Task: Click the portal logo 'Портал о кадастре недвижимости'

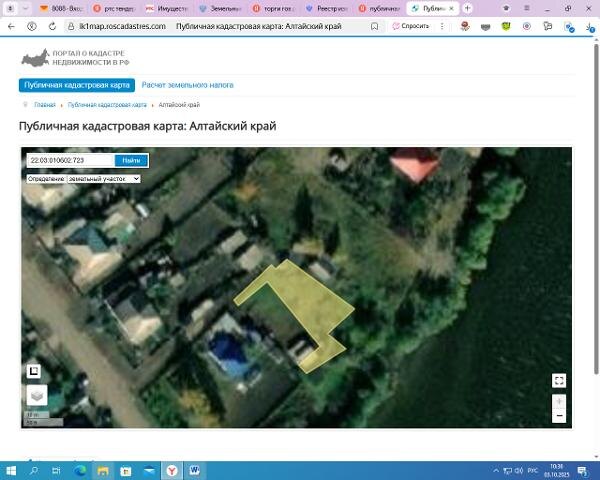Action: (x=75, y=58)
